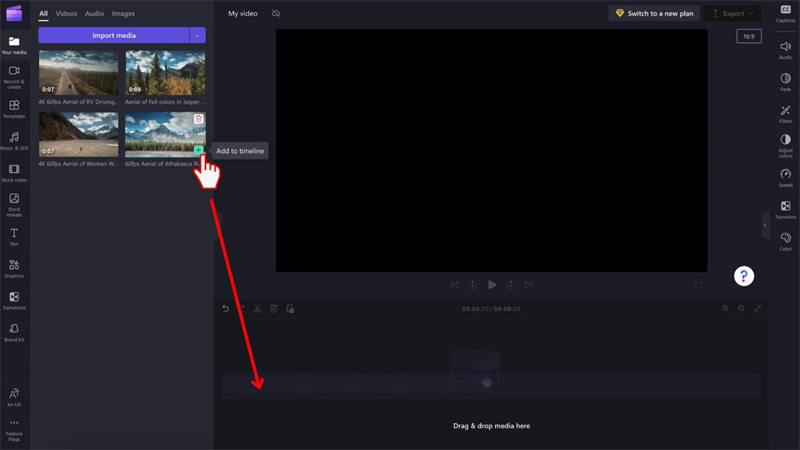Open the Record & create panel

14,76
